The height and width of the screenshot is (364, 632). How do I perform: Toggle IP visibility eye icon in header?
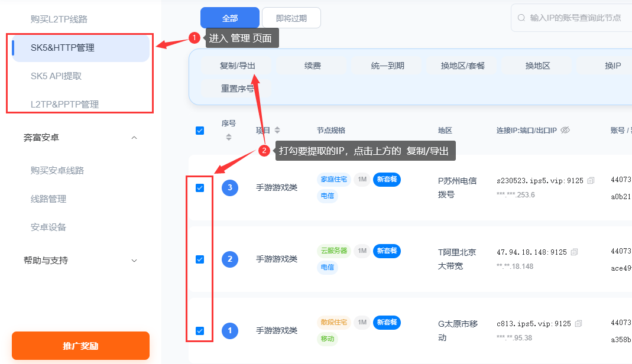[565, 130]
